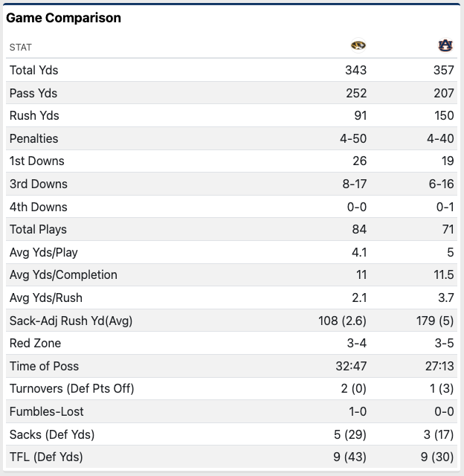Click the TFL (Def Yds) row label

point(46,457)
